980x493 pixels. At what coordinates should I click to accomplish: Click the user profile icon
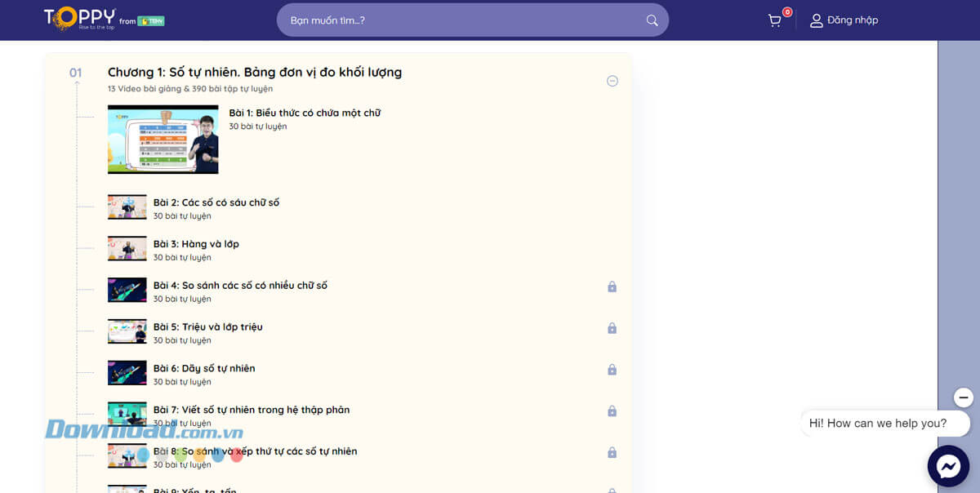click(816, 20)
